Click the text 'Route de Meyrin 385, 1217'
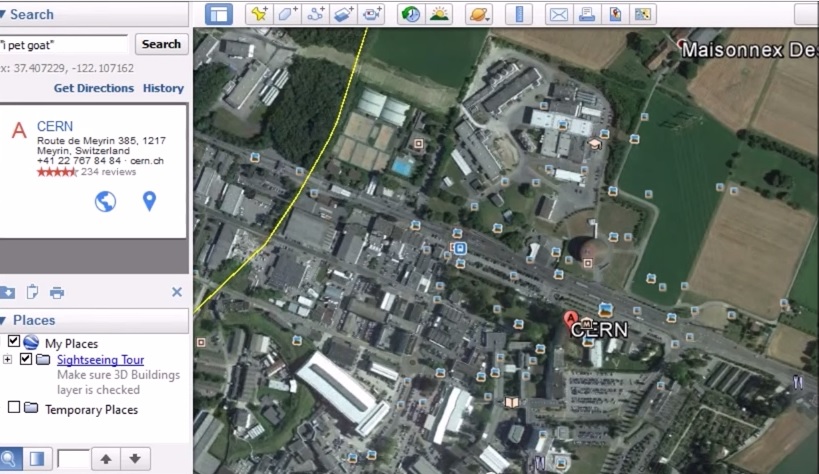The width and height of the screenshot is (819, 474). click(101, 141)
